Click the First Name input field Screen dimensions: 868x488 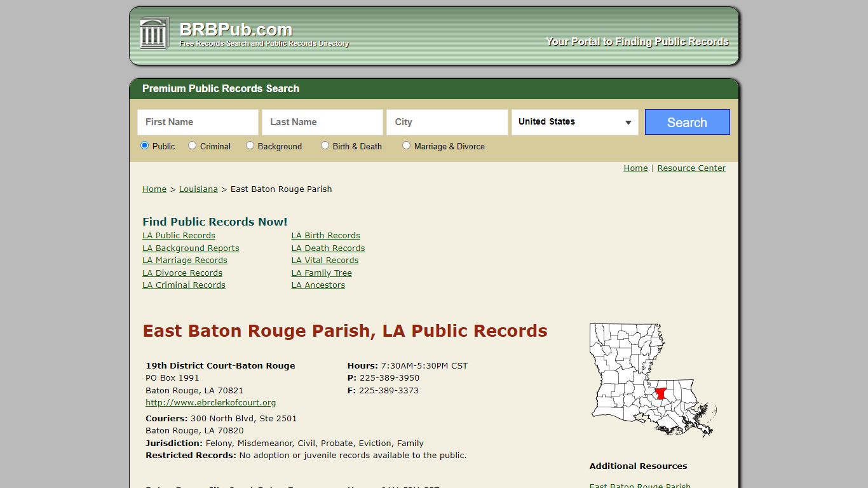[198, 122]
